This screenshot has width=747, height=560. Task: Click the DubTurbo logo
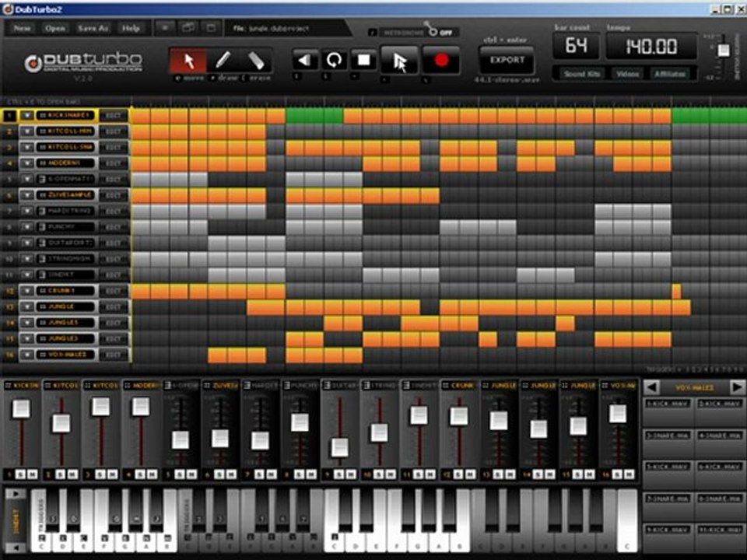click(83, 63)
